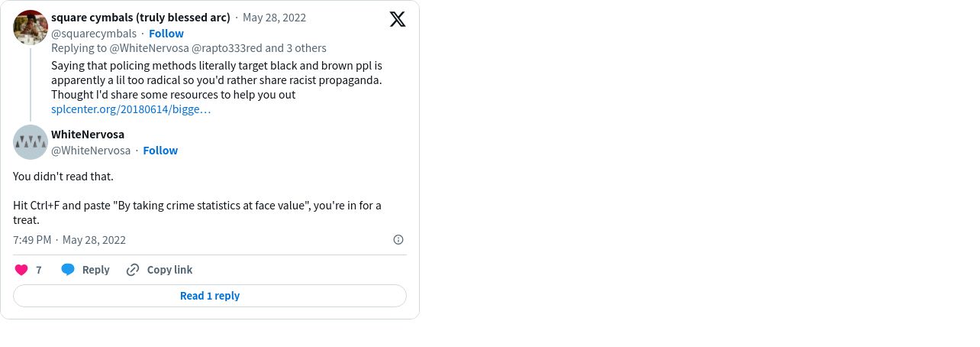Follow the @squarecymbals account
Screen dimensions: 980x347
tap(166, 34)
